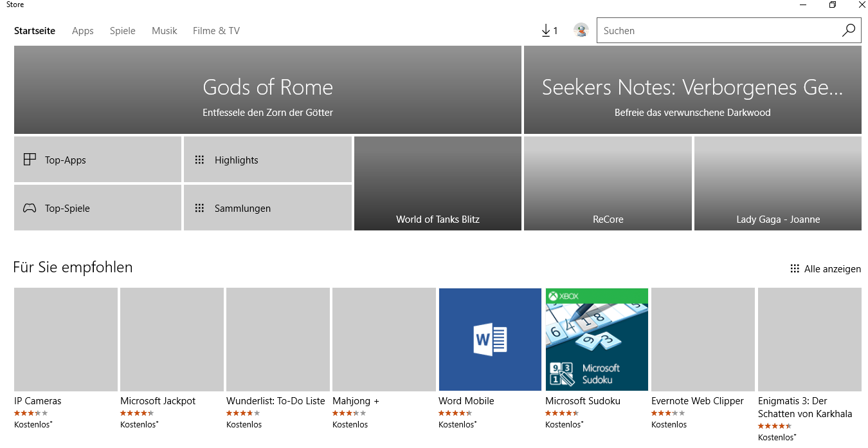
Task: Click the 'Für Sie empfohlen' heading
Action: [x=73, y=267]
